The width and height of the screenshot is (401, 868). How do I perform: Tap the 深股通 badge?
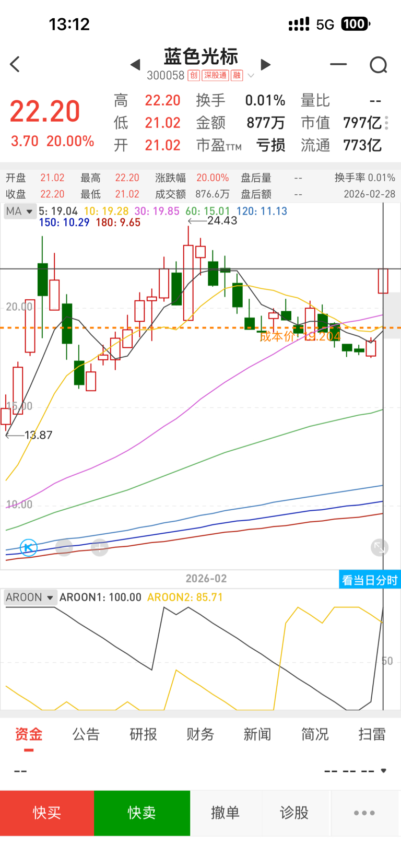(215, 75)
